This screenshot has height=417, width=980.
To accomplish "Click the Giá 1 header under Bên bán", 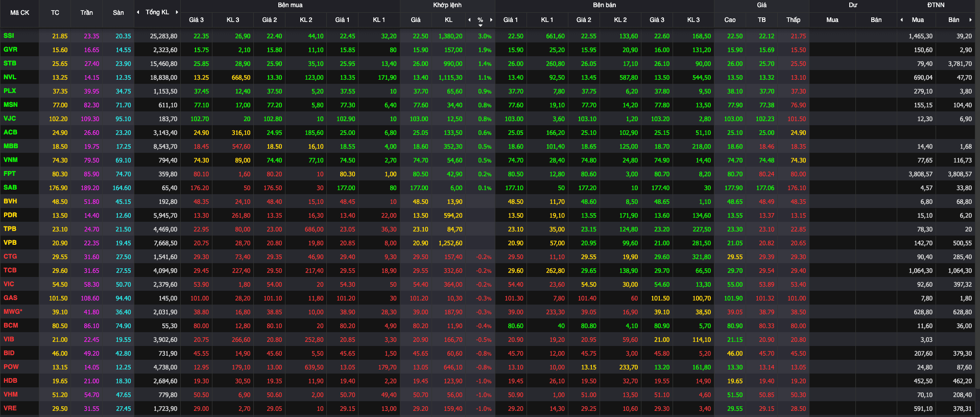I will pyautogui.click(x=510, y=20).
